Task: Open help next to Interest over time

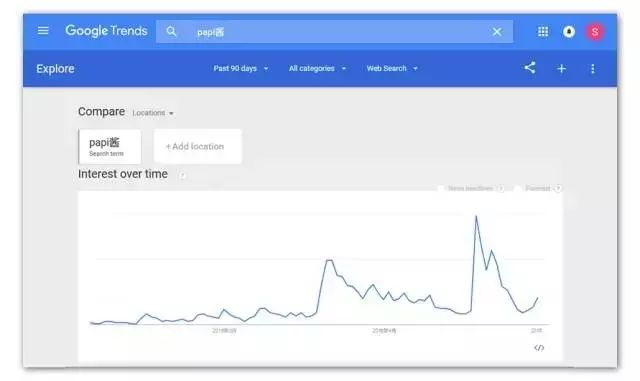Action: 182,175
